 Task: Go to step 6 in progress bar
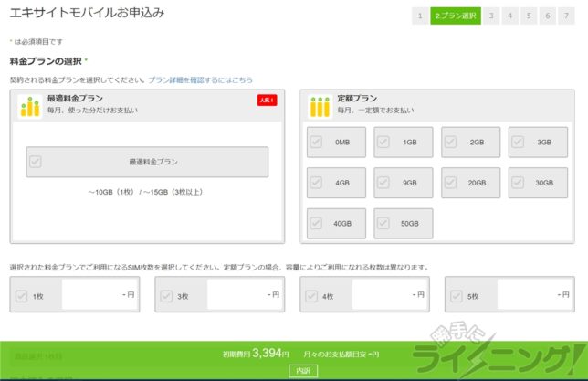[x=548, y=16]
